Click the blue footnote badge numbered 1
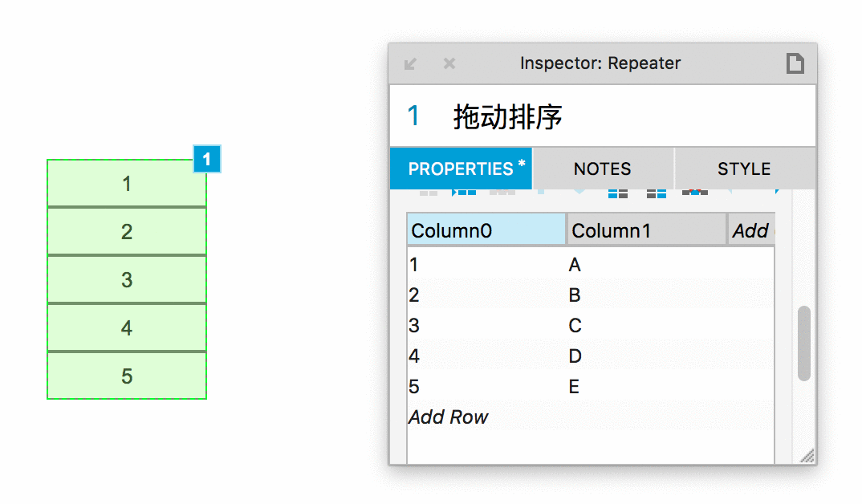Viewport: 862px width, 504px height. pos(207,160)
